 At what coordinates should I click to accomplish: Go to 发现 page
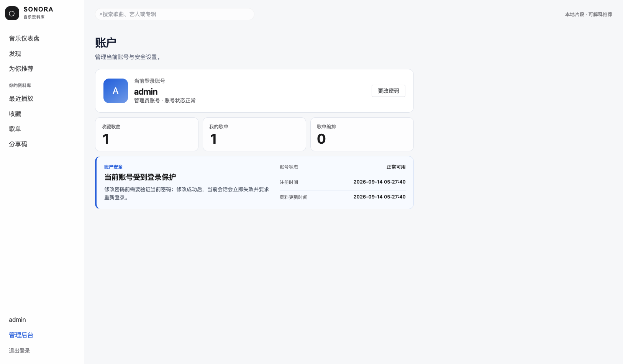[x=15, y=54]
